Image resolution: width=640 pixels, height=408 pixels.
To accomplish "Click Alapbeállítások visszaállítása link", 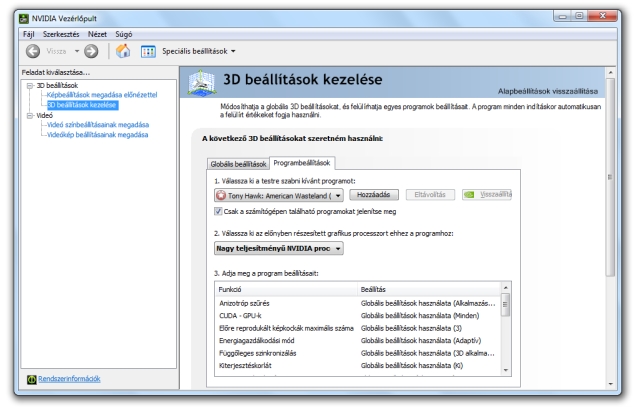I will coord(548,91).
